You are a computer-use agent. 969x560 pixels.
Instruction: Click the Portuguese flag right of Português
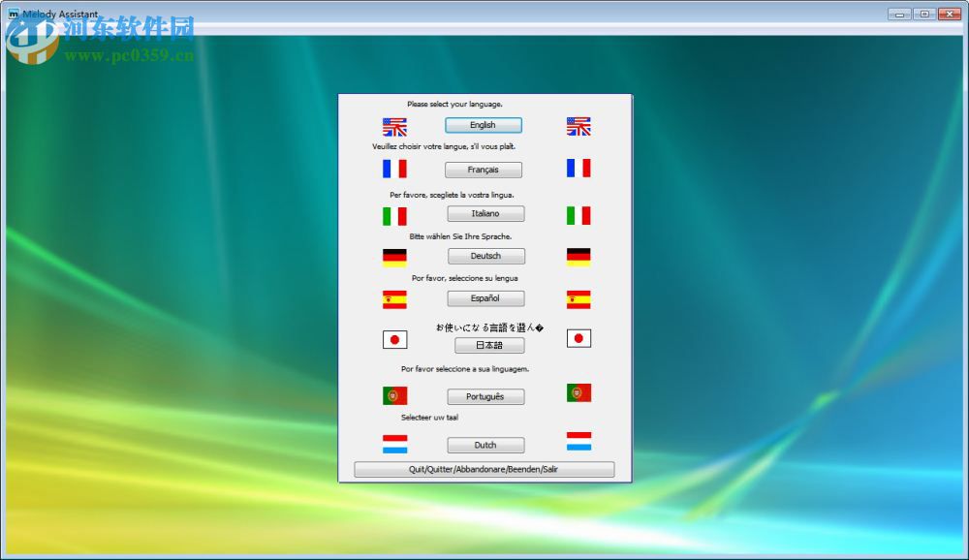[x=578, y=393]
